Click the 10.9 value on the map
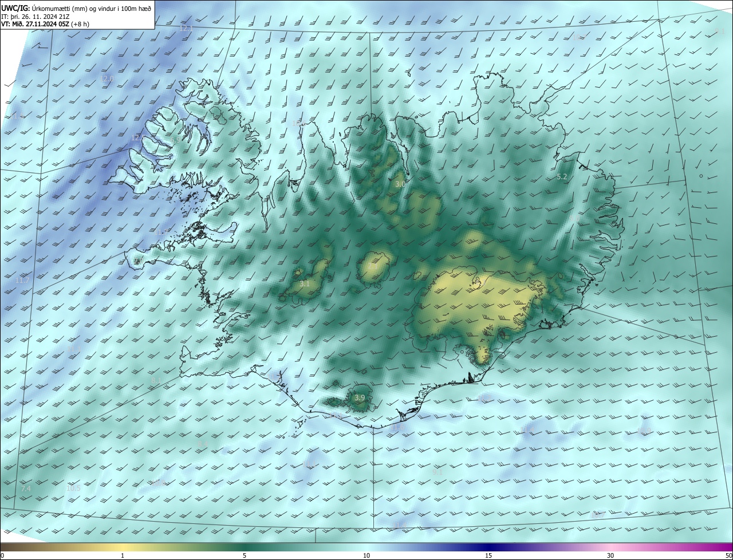Image resolution: width=733 pixels, height=560 pixels. click(644, 431)
